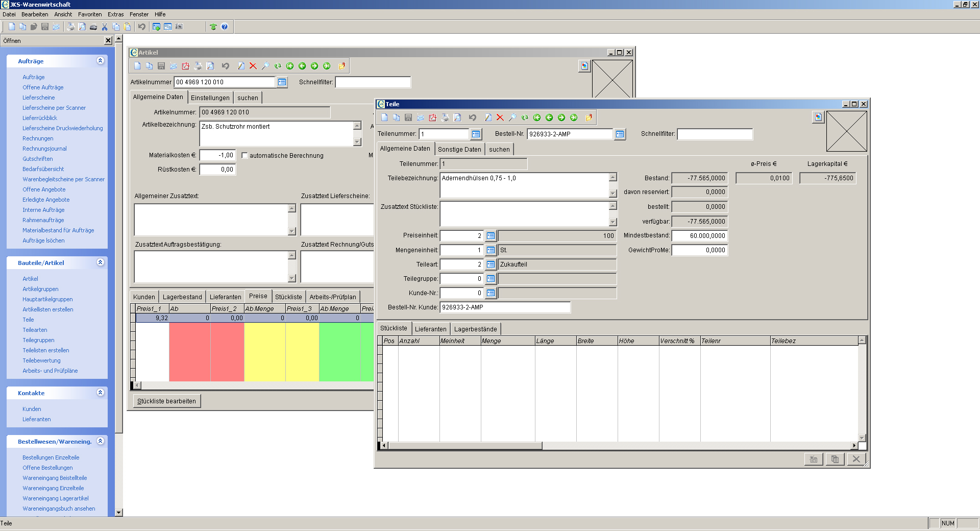This screenshot has width=980, height=531.
Task: Open the Teilegruppe lookup button
Action: 491,279
